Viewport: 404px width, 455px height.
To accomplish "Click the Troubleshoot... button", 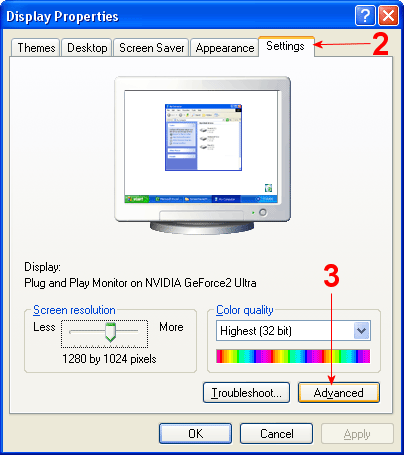I will [x=246, y=393].
